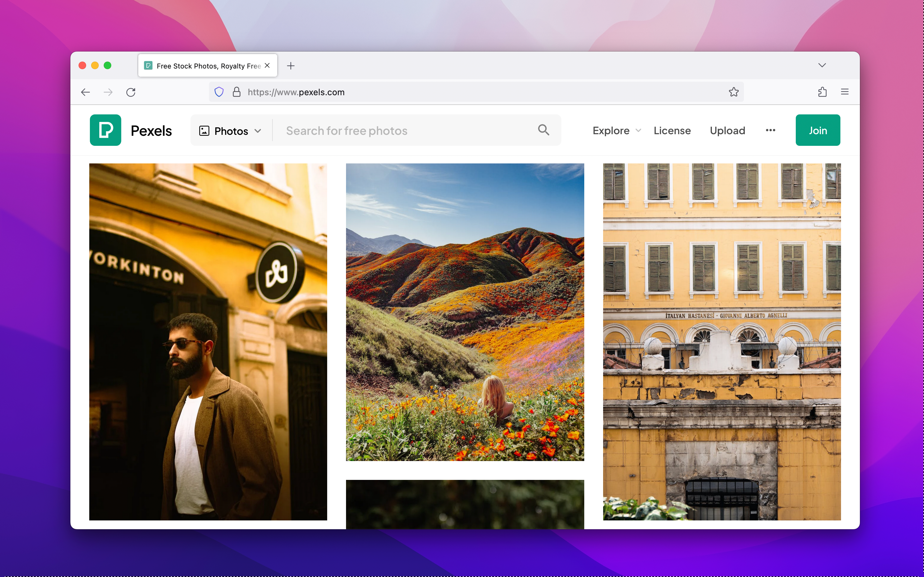Open the Firefox application menu
Image resolution: width=924 pixels, height=577 pixels.
(x=844, y=92)
